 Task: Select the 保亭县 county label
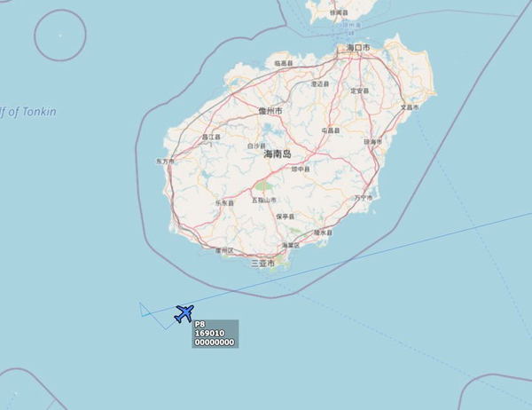(286, 217)
